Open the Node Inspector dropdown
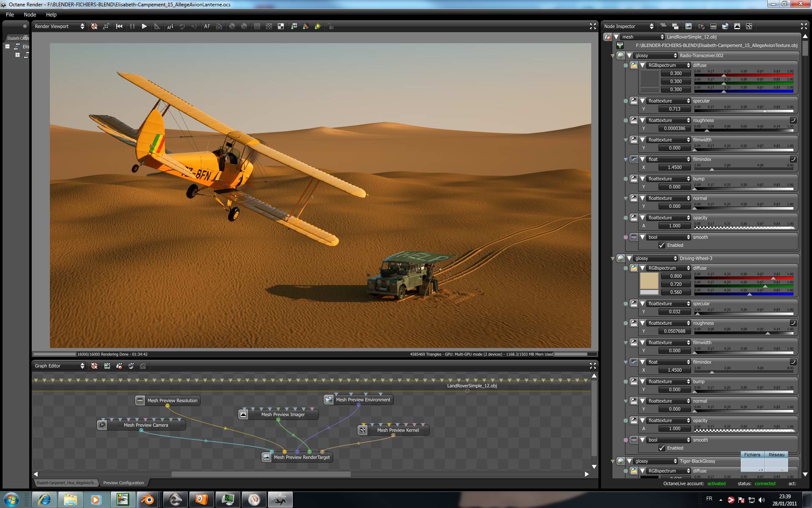The height and width of the screenshot is (508, 812). click(628, 26)
